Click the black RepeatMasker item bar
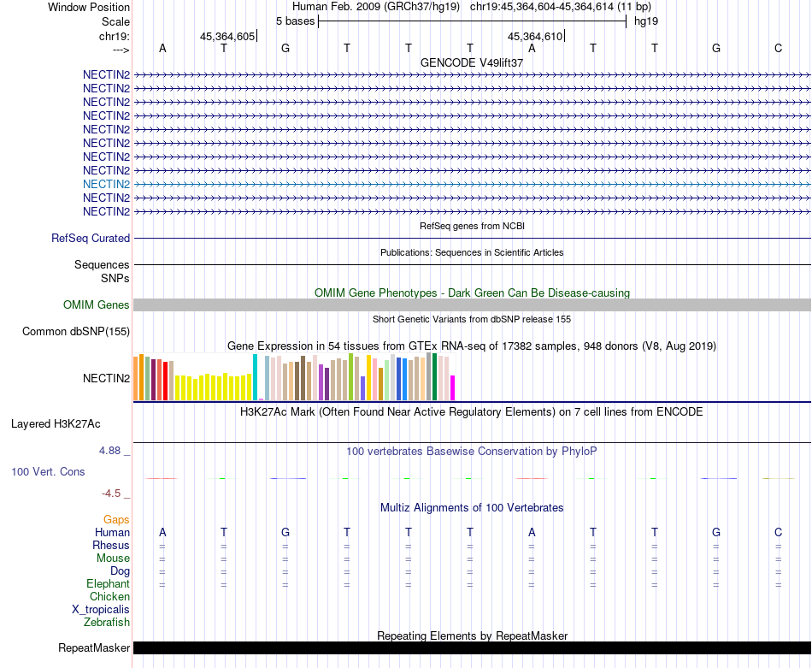 (x=472, y=647)
